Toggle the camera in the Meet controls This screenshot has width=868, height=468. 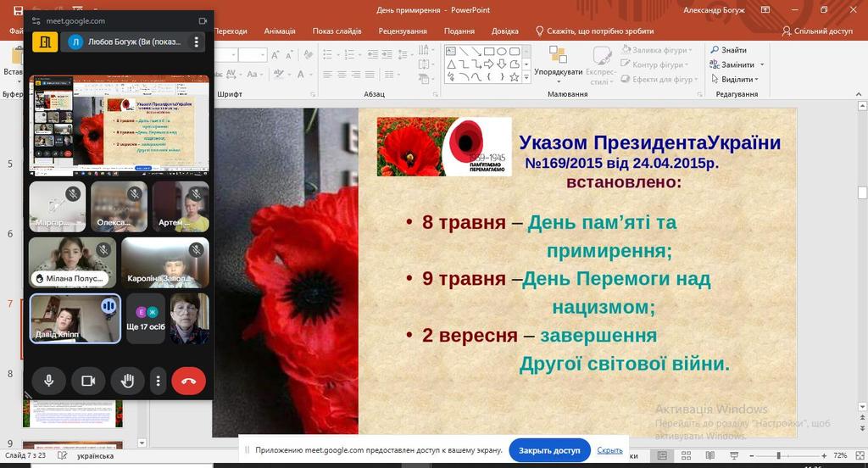tap(87, 382)
